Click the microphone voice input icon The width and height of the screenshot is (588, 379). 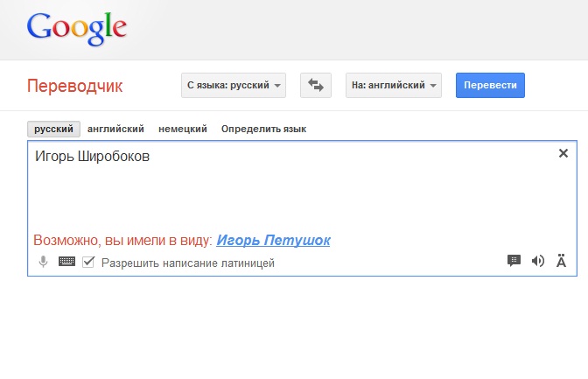coord(44,262)
